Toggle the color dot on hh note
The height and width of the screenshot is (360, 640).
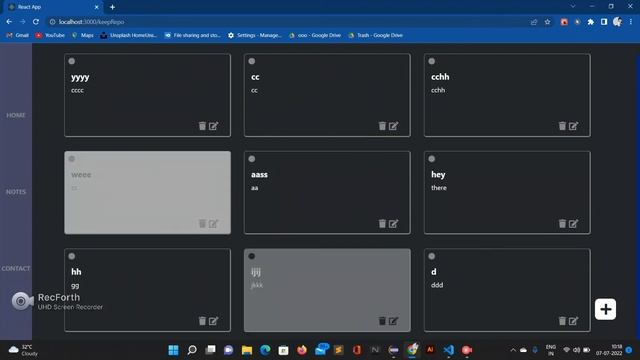[72, 256]
